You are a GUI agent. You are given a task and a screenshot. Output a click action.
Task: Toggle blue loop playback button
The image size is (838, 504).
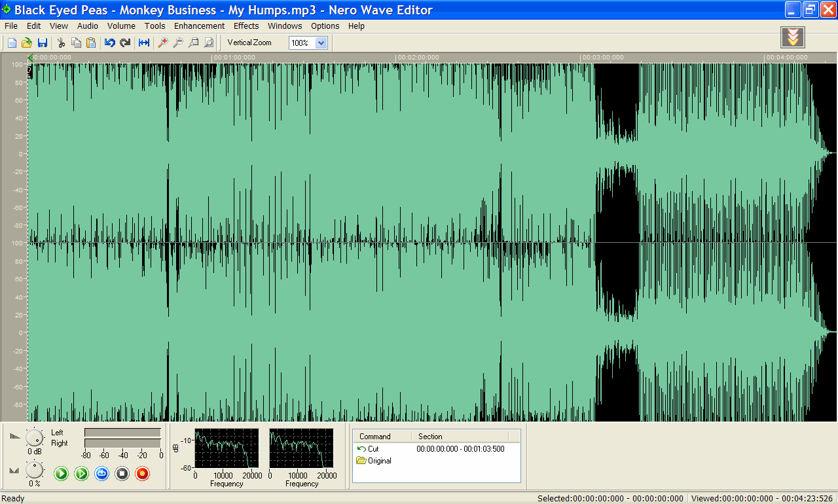pyautogui.click(x=101, y=473)
